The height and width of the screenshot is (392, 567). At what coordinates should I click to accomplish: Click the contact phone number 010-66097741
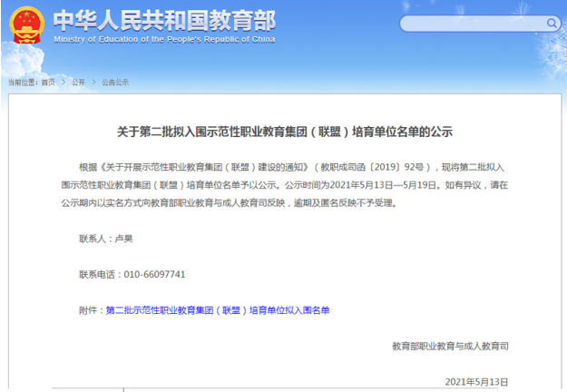coord(149,274)
